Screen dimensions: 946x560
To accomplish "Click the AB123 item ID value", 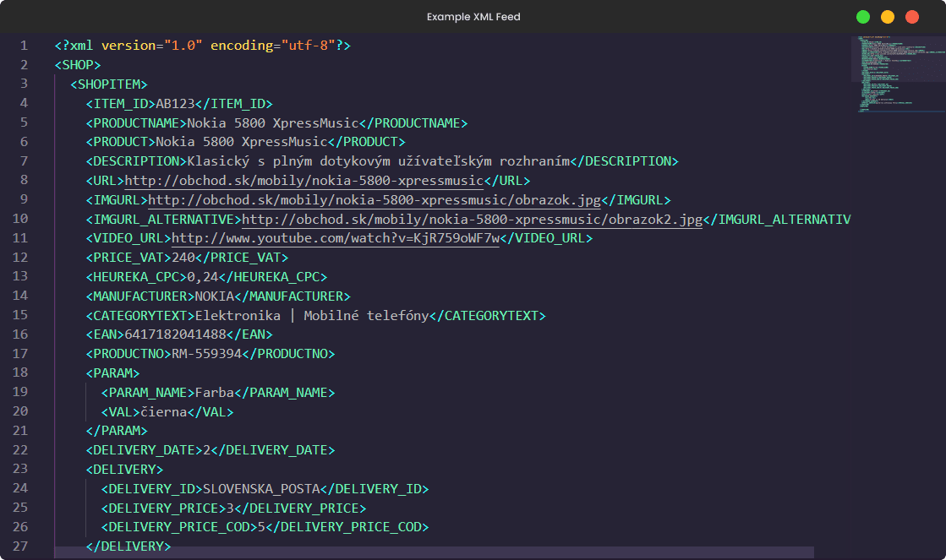I will [x=175, y=104].
